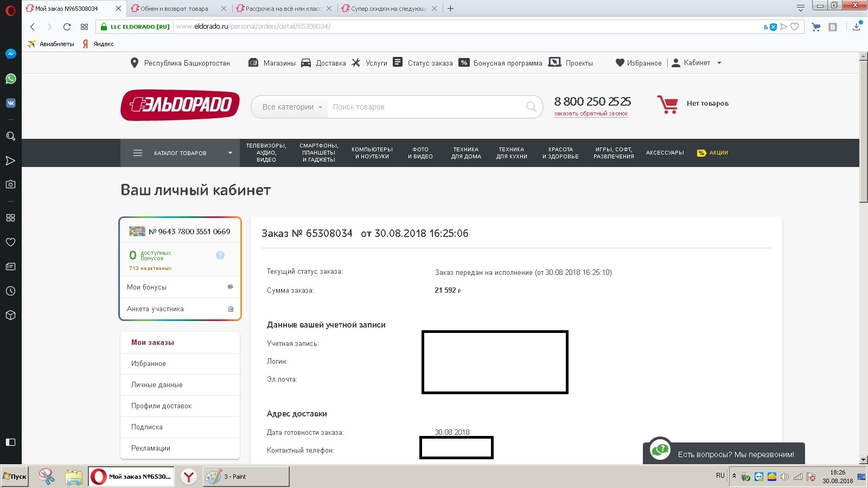
Task: Click the bonus help question mark
Action: tap(220, 255)
